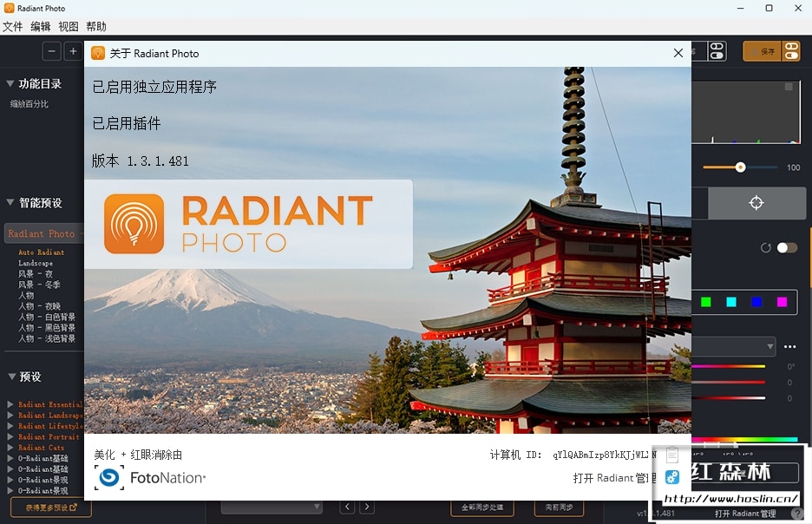Select the green color swatch
This screenshot has height=524, width=812.
[x=706, y=302]
